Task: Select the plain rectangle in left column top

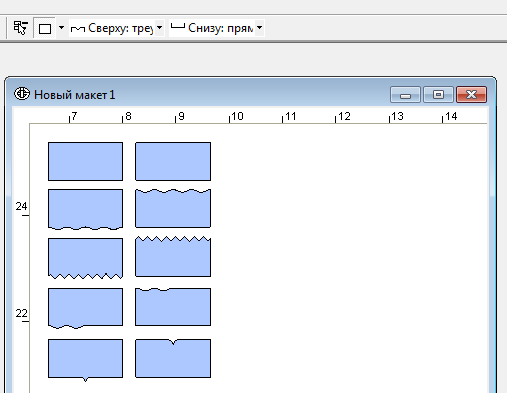Action: click(x=85, y=162)
